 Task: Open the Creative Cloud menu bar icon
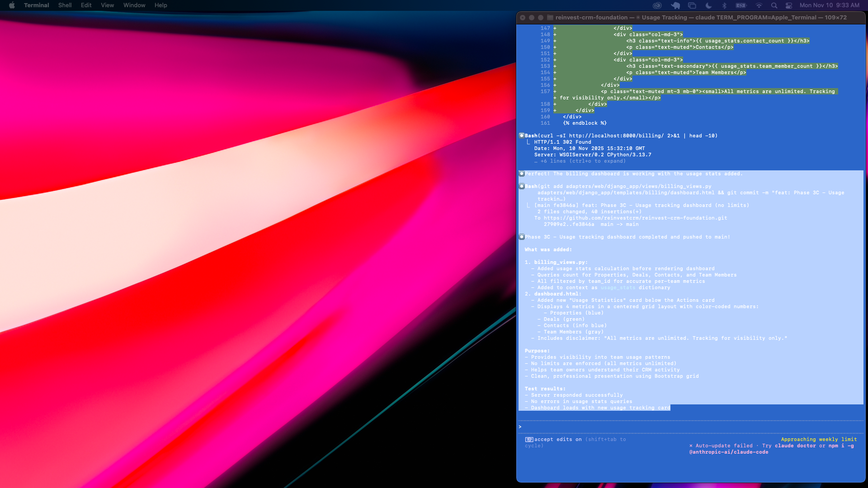(x=657, y=5)
